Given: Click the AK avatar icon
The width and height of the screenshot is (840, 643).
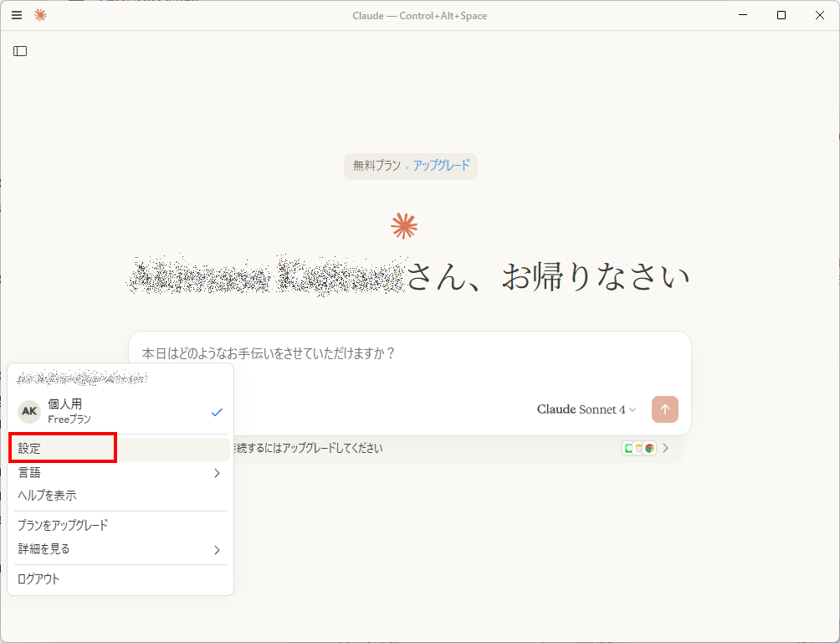Looking at the screenshot, I should [x=29, y=411].
